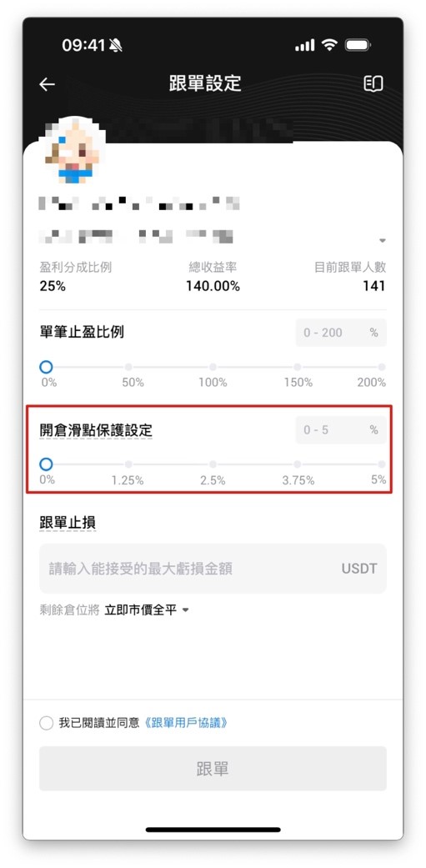Image resolution: width=426 pixels, height=868 pixels.
Task: Tap the battery status icon
Action: tap(358, 45)
